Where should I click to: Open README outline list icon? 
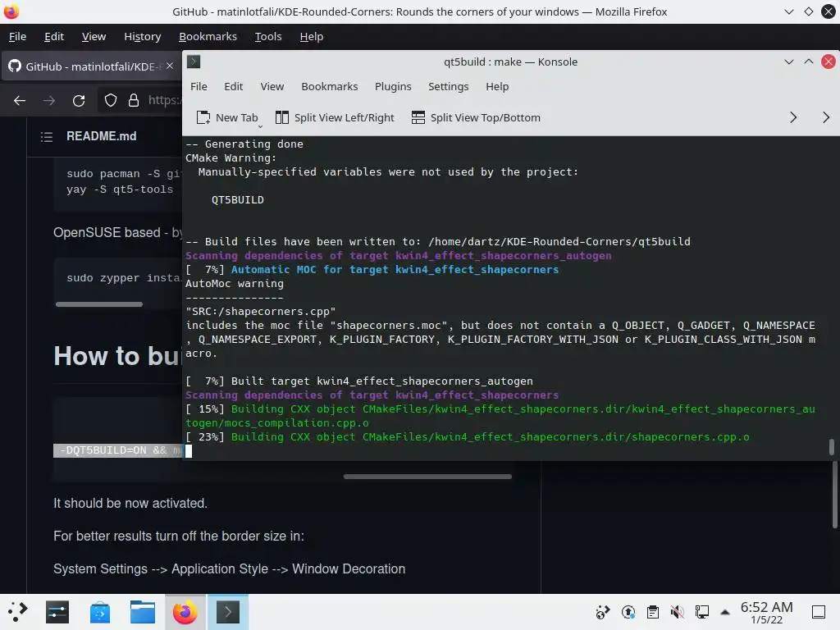47,137
